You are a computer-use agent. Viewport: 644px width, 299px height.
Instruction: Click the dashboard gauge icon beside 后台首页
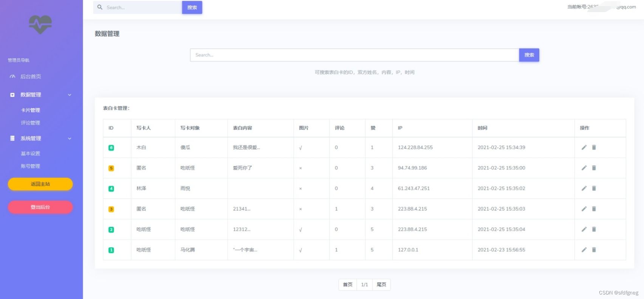[12, 76]
